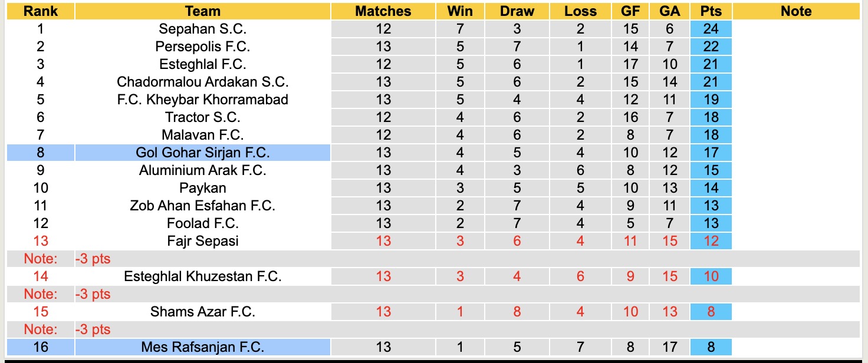Click Fajr Sepasi's 12 points cell

(711, 241)
